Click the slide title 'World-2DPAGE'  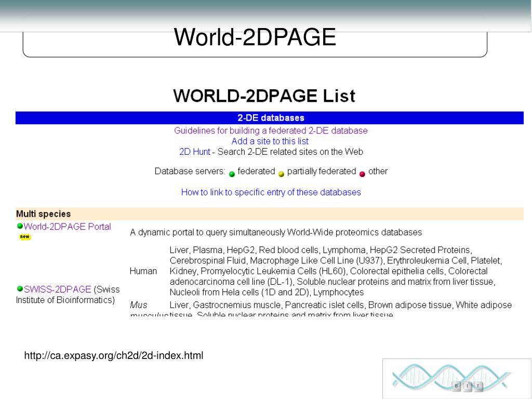[255, 37]
